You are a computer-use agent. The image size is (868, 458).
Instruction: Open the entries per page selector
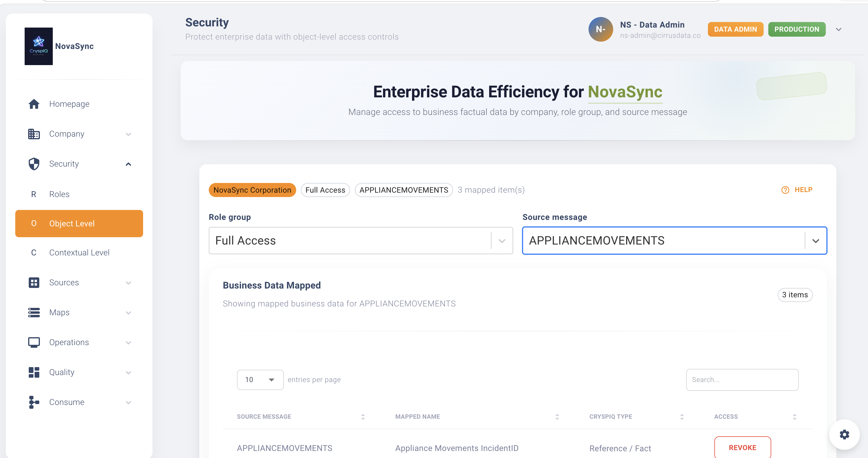(x=260, y=380)
